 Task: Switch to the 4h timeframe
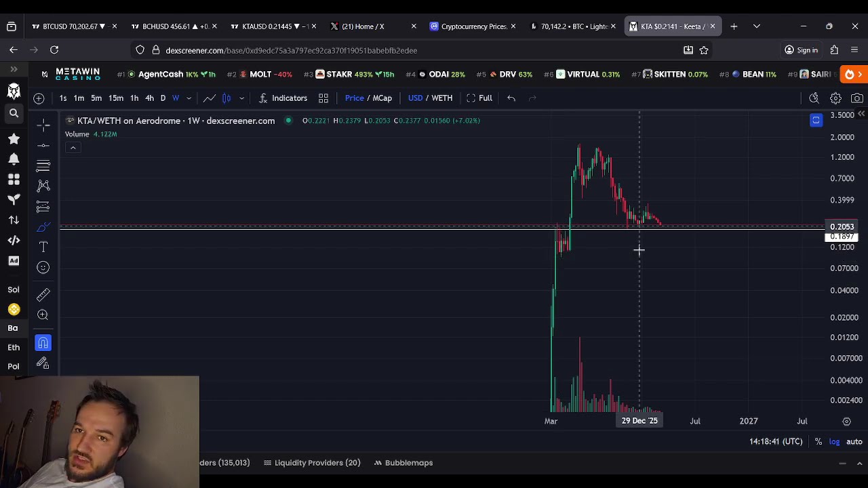point(150,98)
